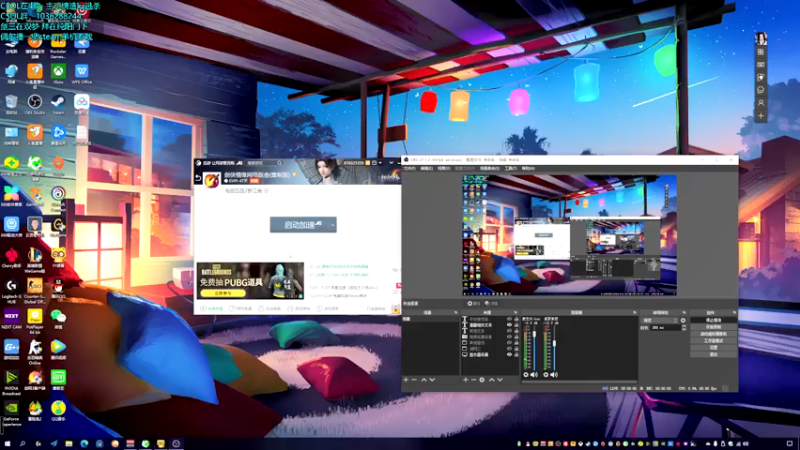Open the 文件(F) menu in OBS

pos(410,168)
